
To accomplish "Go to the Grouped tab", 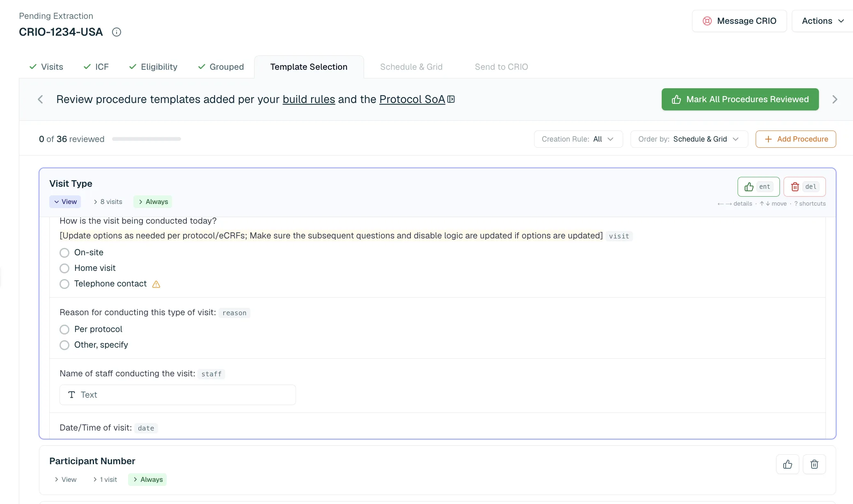I will (x=221, y=67).
